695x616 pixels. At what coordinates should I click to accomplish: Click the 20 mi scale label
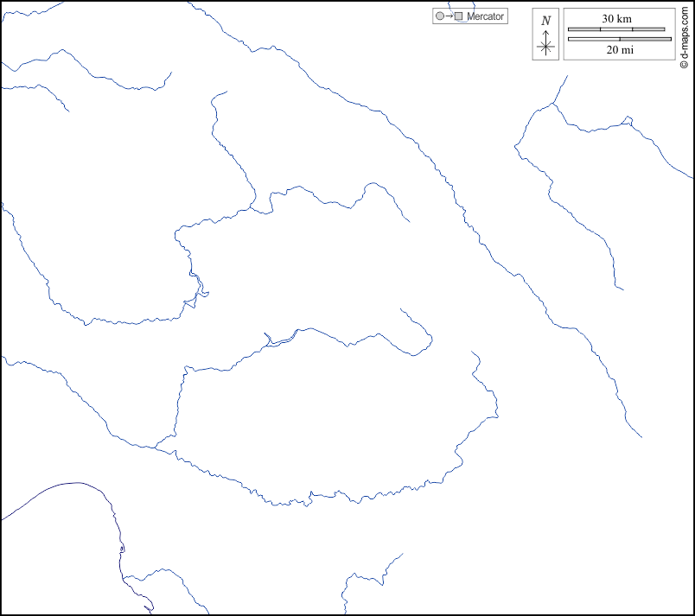coord(619,50)
